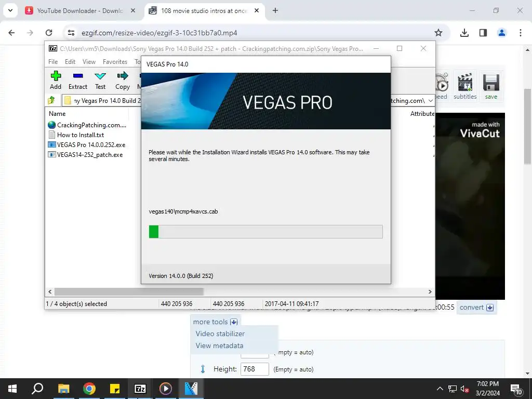Click the Height input field showing 768

255,369
